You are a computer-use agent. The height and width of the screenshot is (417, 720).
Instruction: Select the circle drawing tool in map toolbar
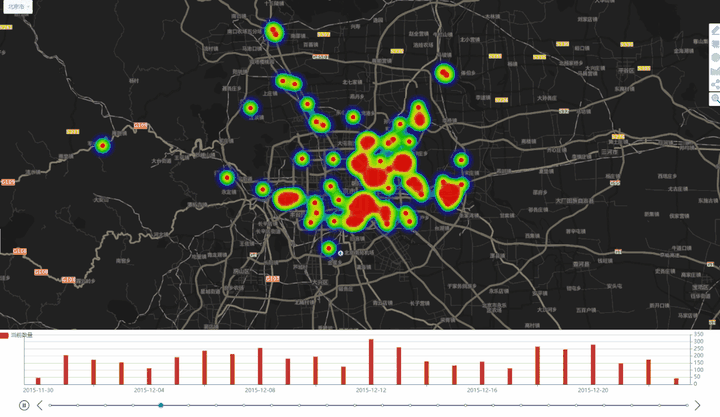715,58
